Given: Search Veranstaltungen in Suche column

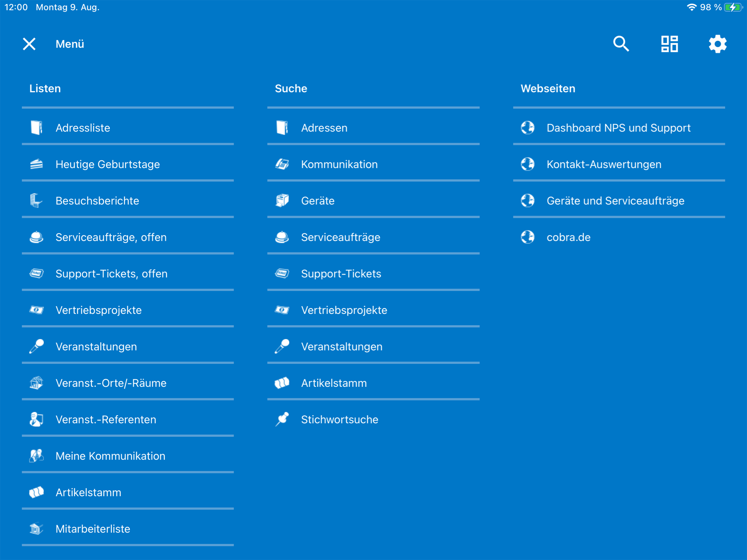Looking at the screenshot, I should pyautogui.click(x=373, y=346).
